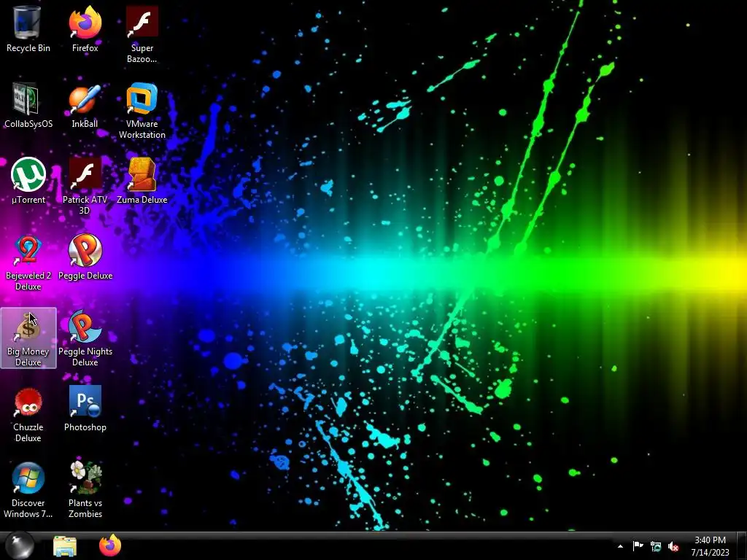Select the Patrick ATV 3D shortcut
Viewport: 747px width, 560px height.
coord(85,186)
